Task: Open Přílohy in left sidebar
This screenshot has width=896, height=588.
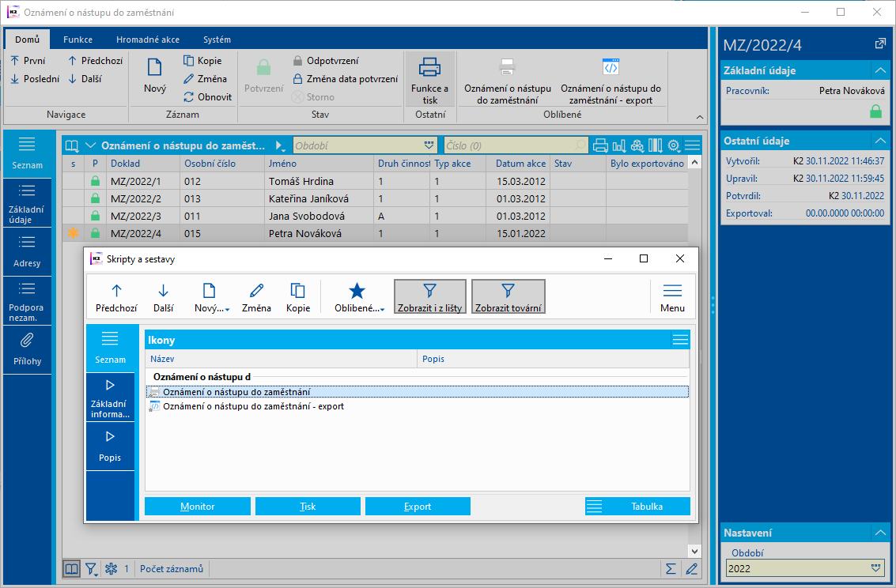Action: tap(27, 349)
